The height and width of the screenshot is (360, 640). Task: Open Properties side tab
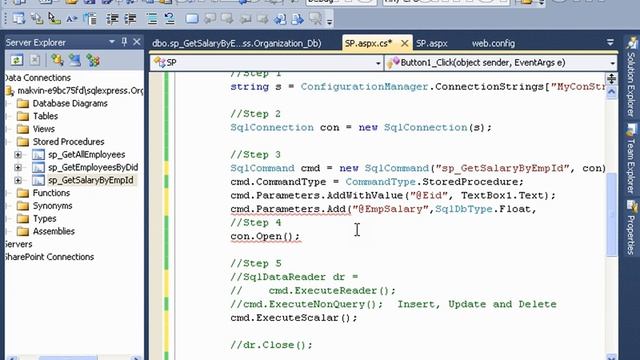point(631,227)
